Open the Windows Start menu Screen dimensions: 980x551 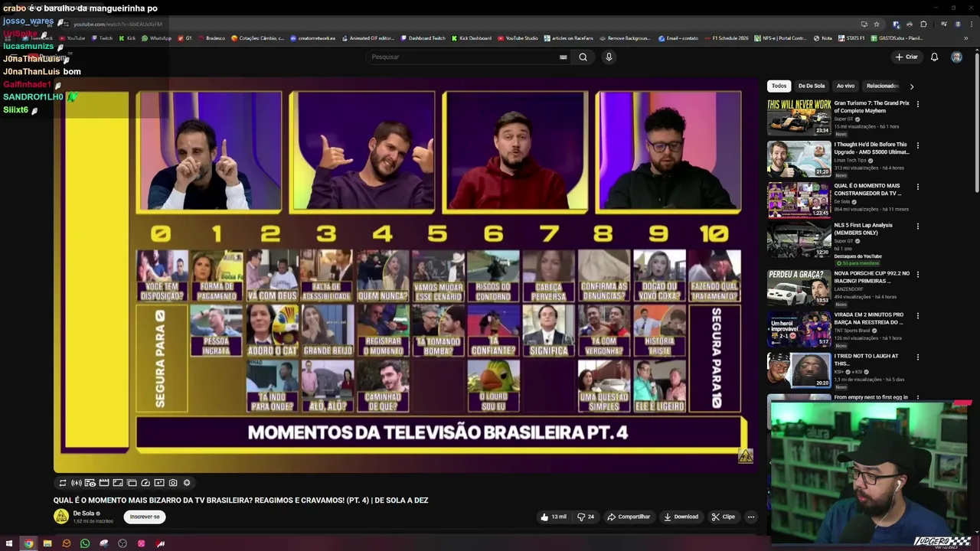(9, 543)
